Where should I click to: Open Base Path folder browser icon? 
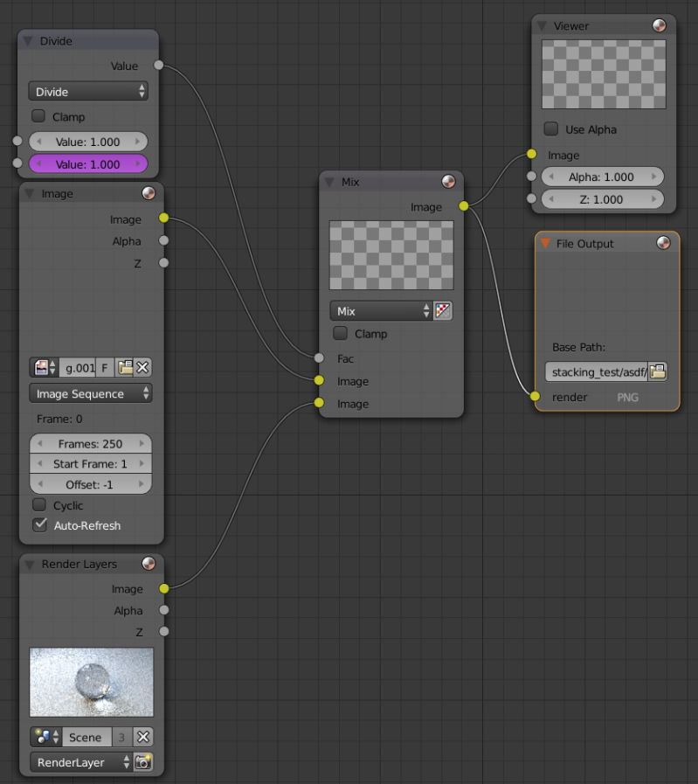pyautogui.click(x=658, y=371)
